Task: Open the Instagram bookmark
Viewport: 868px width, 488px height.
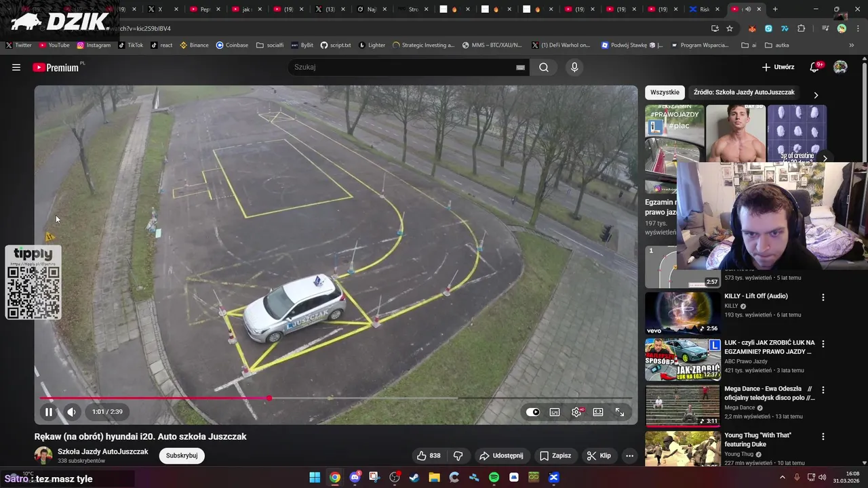Action: [94, 45]
